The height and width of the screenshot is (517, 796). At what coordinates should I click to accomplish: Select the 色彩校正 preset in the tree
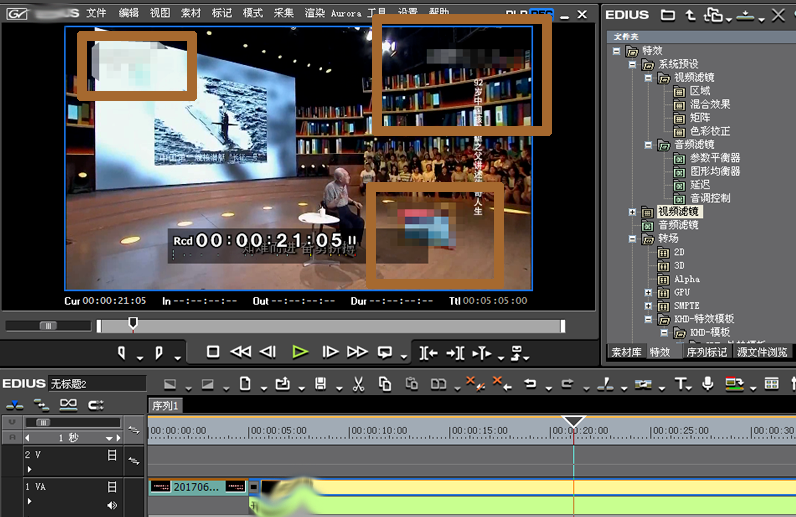coord(709,131)
